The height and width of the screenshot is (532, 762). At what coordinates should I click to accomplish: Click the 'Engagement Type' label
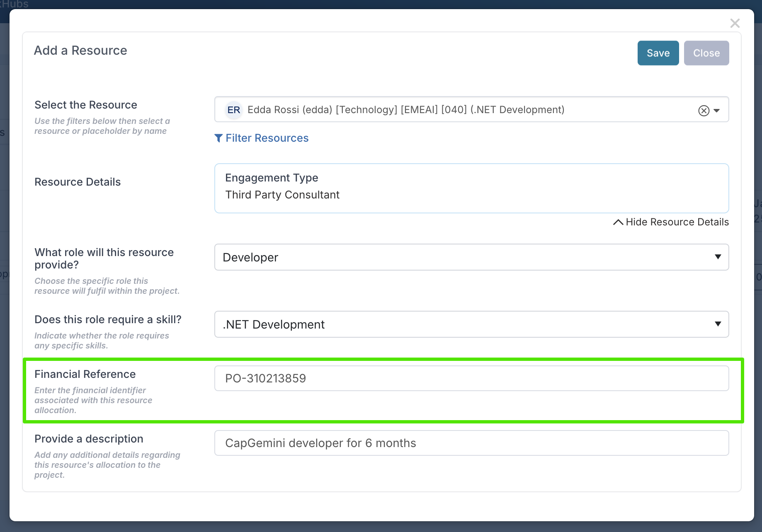point(272,178)
